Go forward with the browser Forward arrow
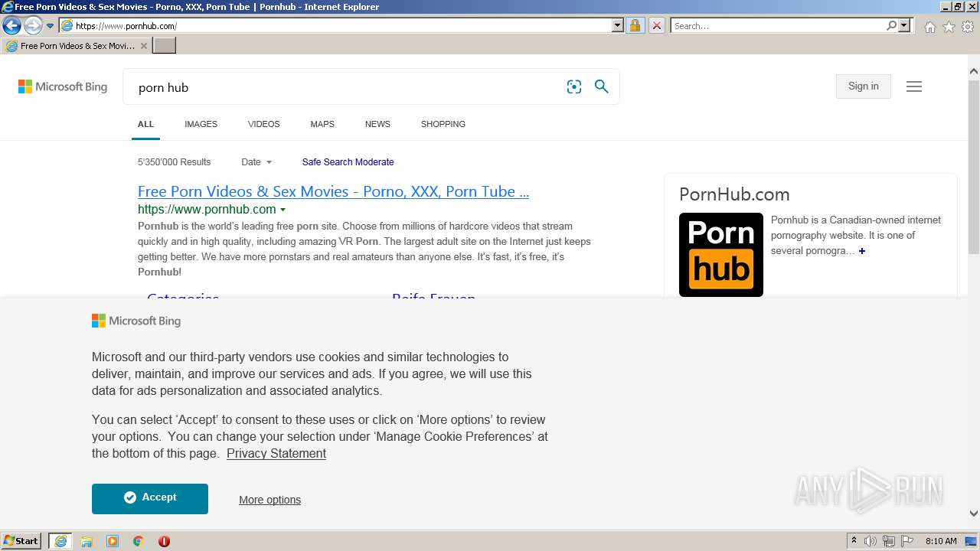Screen dimensions: 980x551 [32, 26]
